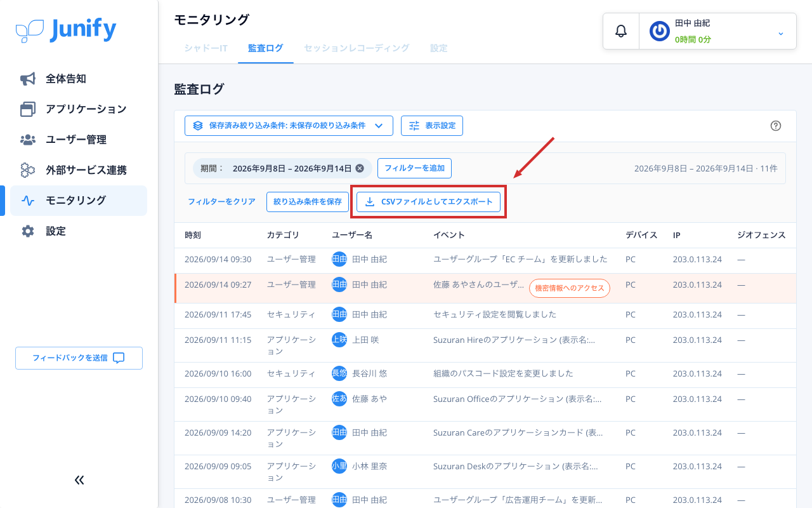The image size is (812, 508).
Task: Click the ジオフェンス column header
Action: pos(761,235)
